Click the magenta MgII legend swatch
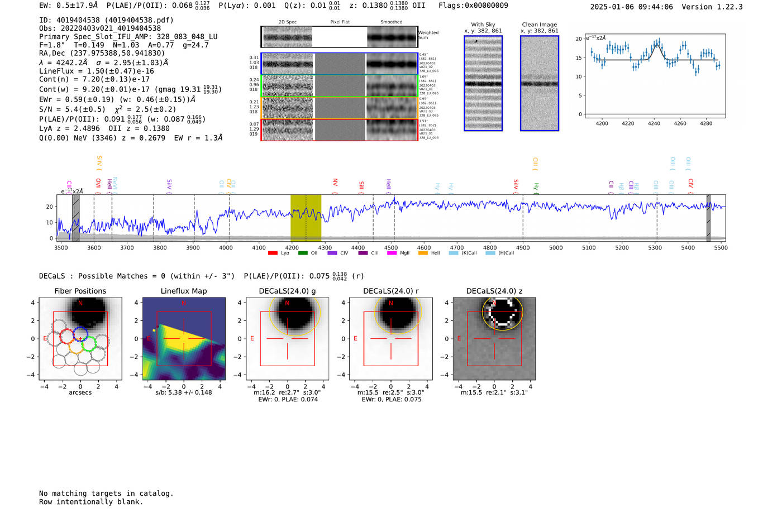Viewport: 782px width, 532px height. pos(392,253)
